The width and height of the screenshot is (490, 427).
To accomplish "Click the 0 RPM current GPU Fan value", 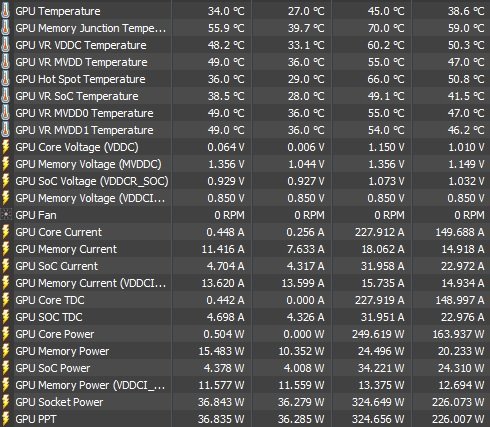I will point(229,215).
